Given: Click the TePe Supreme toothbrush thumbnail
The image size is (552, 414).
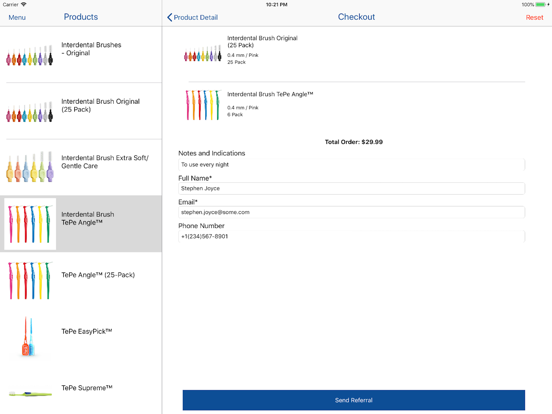Looking at the screenshot, I should [x=30, y=394].
